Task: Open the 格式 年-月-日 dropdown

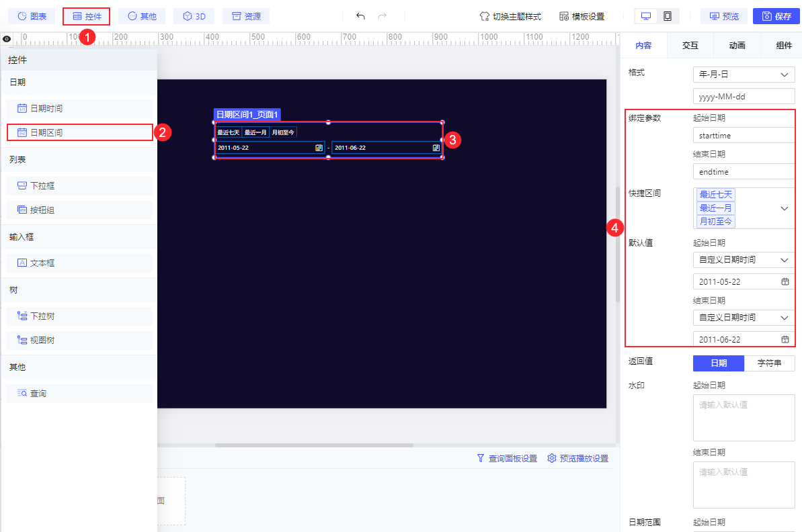Action: (x=744, y=75)
